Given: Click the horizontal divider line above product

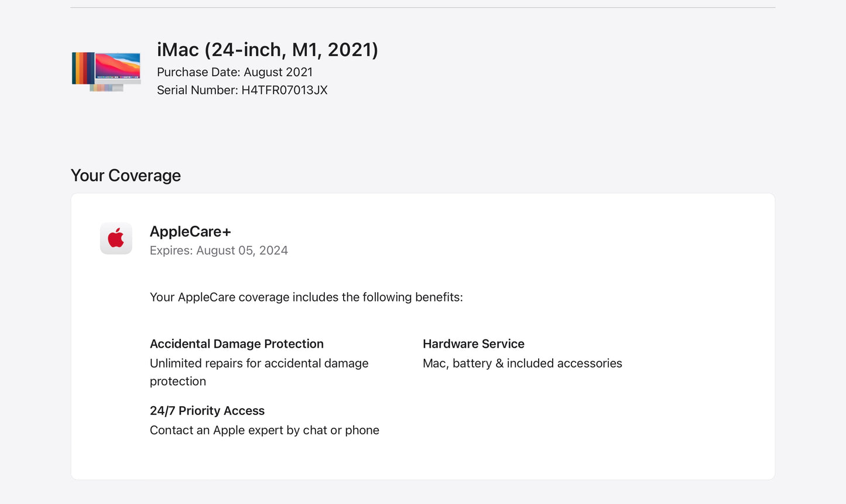Looking at the screenshot, I should point(423,8).
